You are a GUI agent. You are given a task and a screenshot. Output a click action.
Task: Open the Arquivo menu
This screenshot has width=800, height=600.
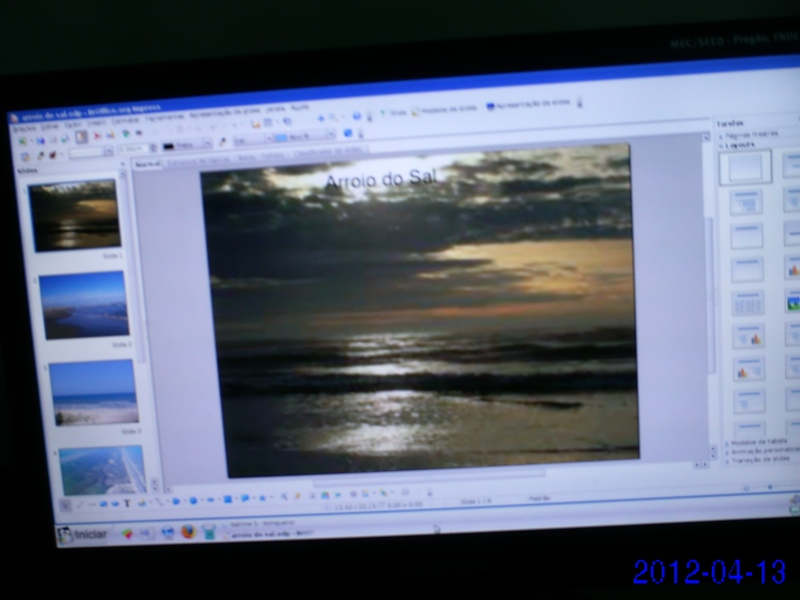[24, 128]
